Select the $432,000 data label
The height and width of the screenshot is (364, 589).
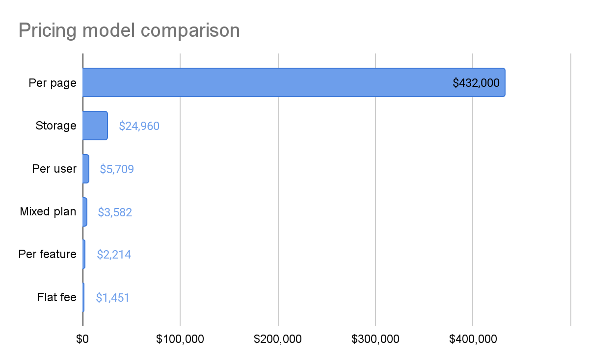(476, 83)
